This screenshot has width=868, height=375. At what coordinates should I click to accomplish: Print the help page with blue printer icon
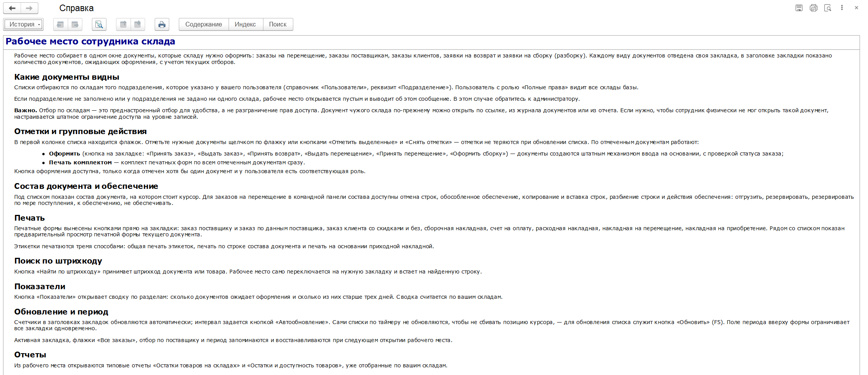point(162,25)
